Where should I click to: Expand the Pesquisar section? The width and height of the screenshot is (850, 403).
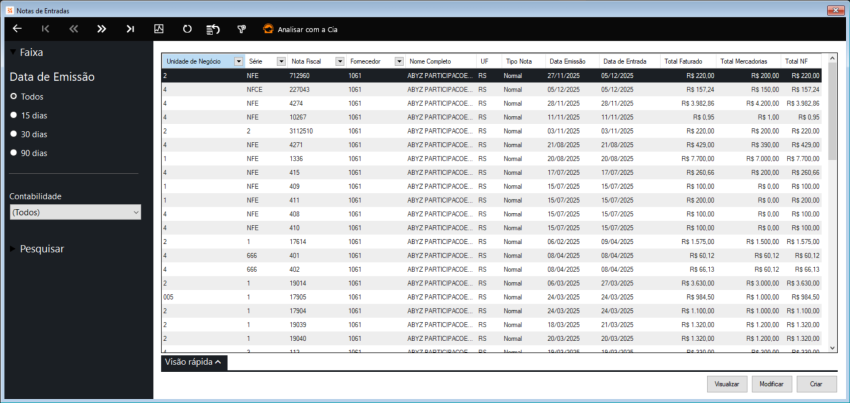tap(13, 249)
